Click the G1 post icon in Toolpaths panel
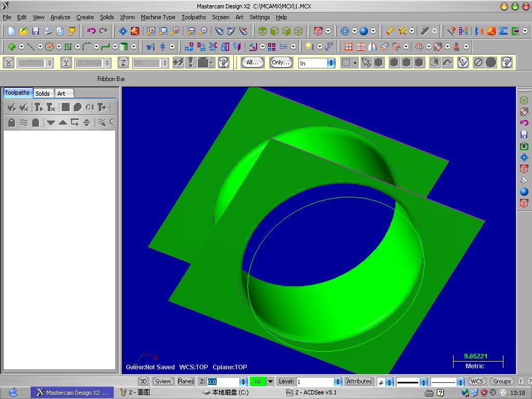 (x=89, y=108)
